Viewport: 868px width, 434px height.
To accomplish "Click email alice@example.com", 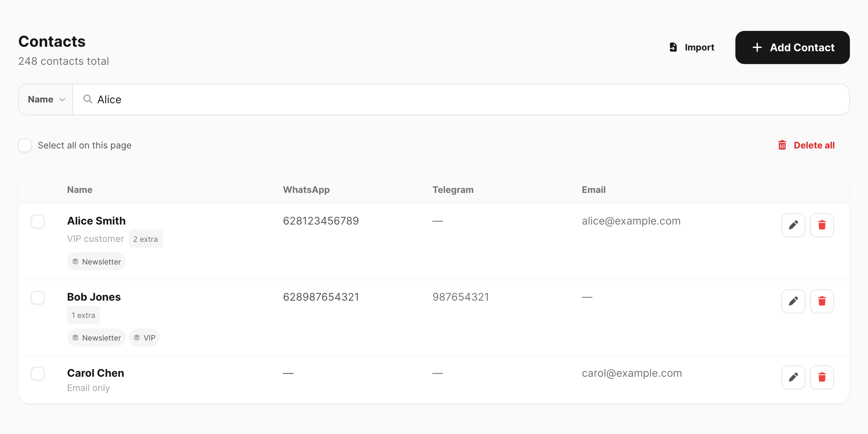I will (x=631, y=221).
